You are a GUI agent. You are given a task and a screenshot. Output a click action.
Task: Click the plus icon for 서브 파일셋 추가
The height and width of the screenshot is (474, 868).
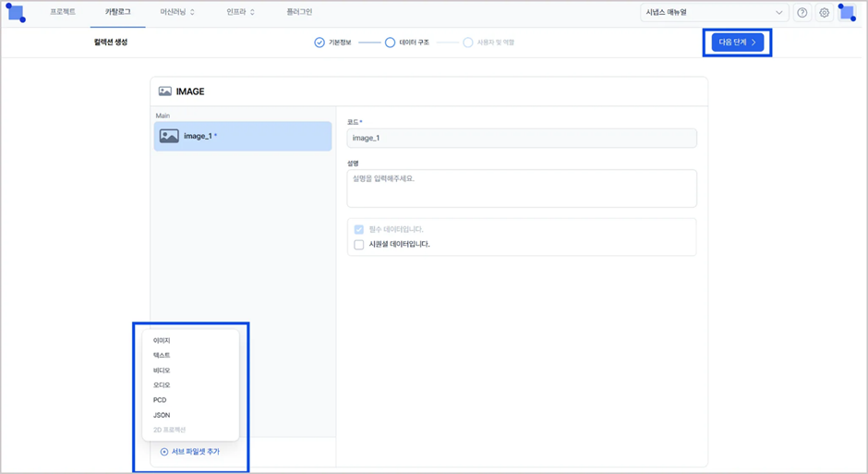tap(163, 452)
